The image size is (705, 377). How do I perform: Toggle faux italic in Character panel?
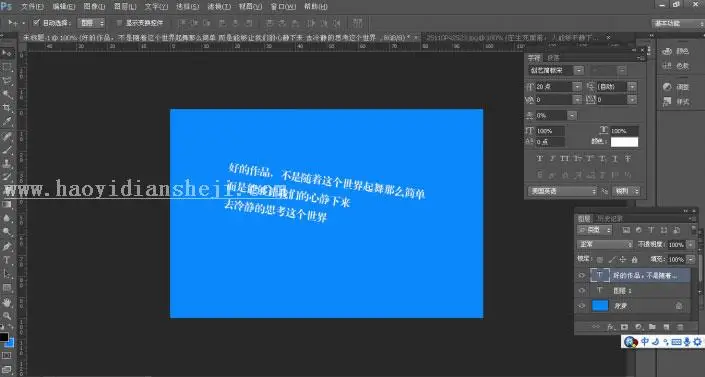coord(552,159)
